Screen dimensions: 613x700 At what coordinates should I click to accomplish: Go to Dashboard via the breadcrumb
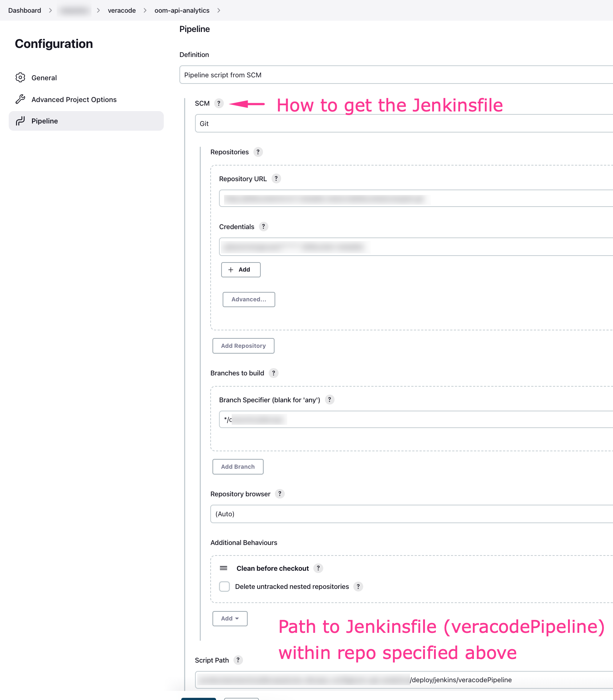(24, 10)
